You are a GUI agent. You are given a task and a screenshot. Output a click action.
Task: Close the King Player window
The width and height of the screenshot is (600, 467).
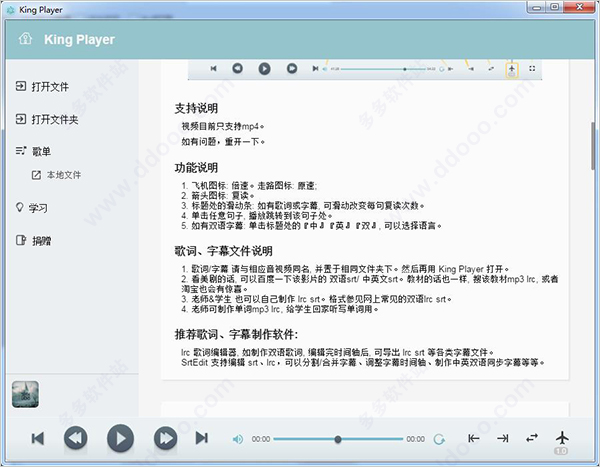coord(579,7)
